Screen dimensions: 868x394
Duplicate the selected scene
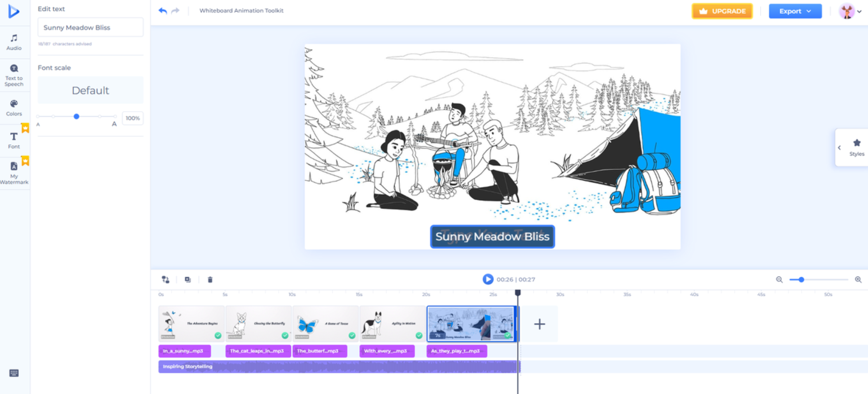188,280
